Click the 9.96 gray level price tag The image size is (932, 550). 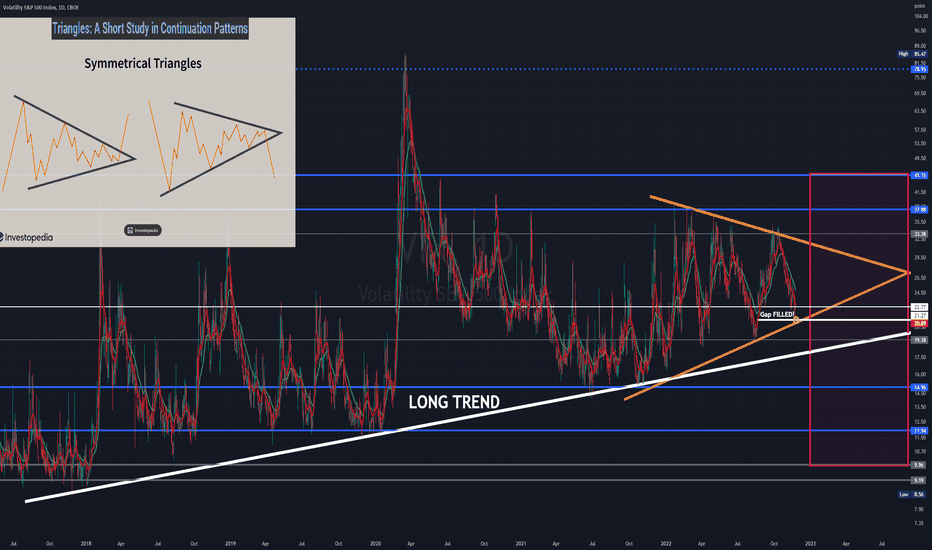click(x=920, y=465)
